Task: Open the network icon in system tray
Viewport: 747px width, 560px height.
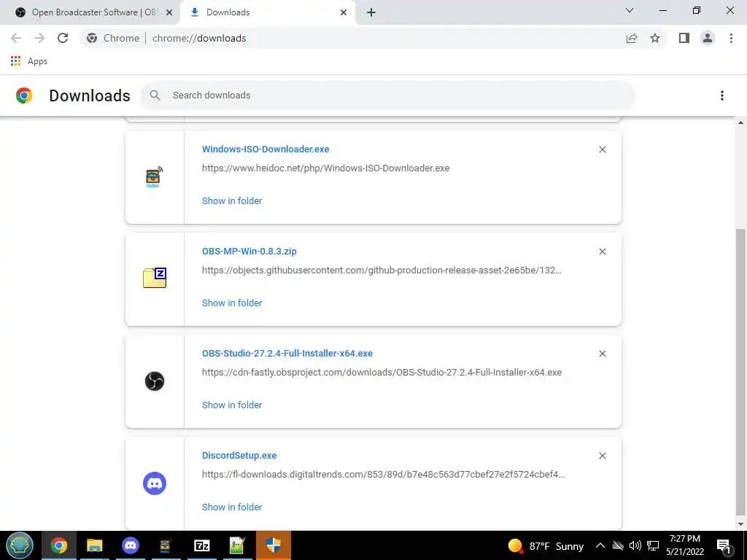Action: point(653,545)
